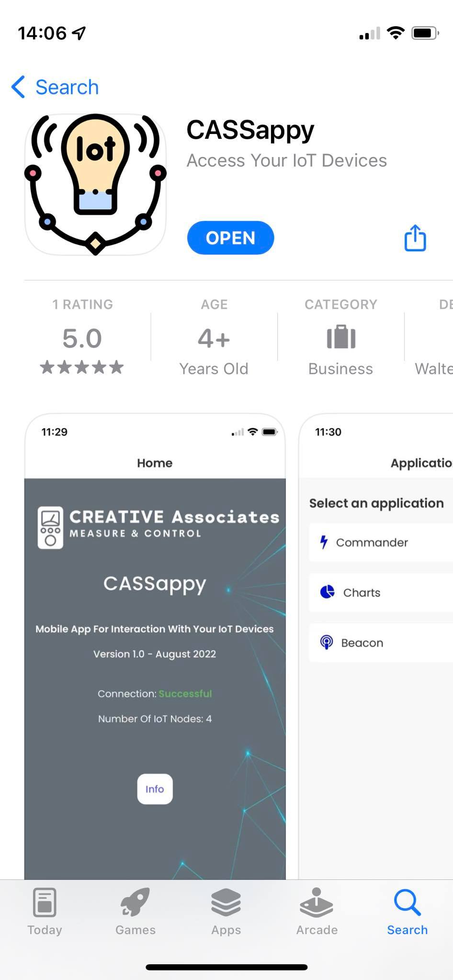The width and height of the screenshot is (453, 980).
Task: Tap the Search magnifier tab
Action: [407, 902]
